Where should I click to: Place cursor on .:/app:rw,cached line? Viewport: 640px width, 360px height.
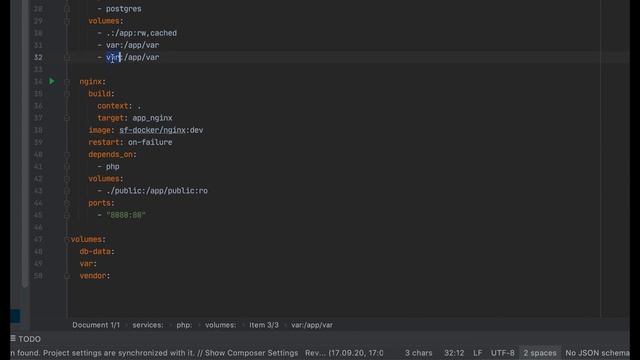point(141,33)
